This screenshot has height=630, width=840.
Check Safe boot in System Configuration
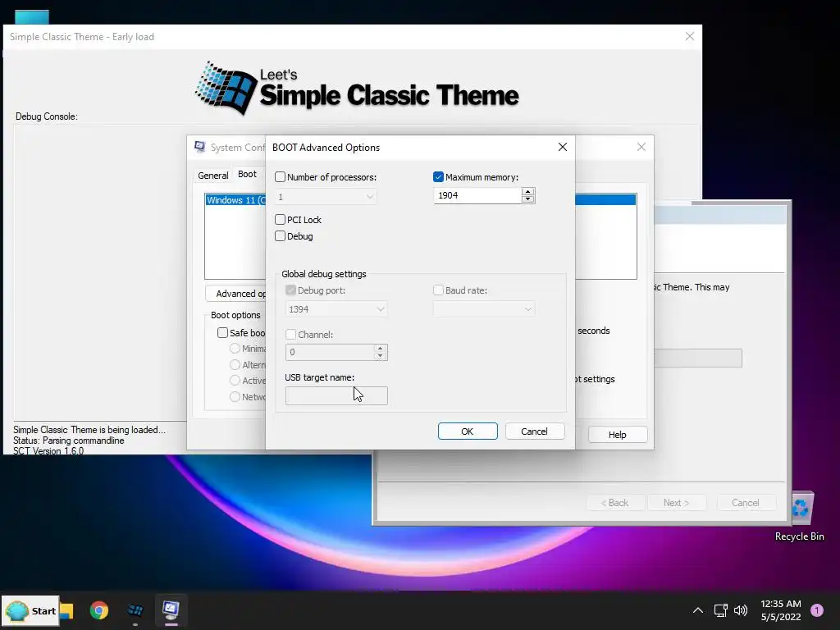pos(222,333)
